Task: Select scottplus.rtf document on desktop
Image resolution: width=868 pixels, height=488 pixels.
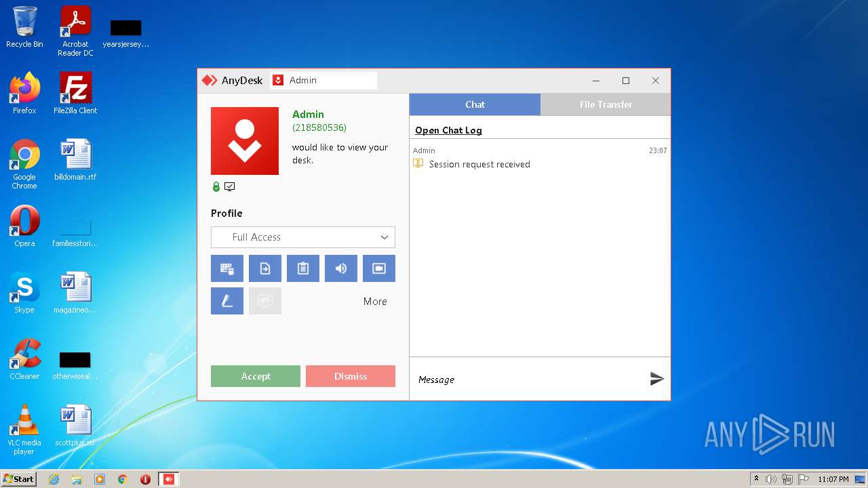Action: [x=75, y=426]
